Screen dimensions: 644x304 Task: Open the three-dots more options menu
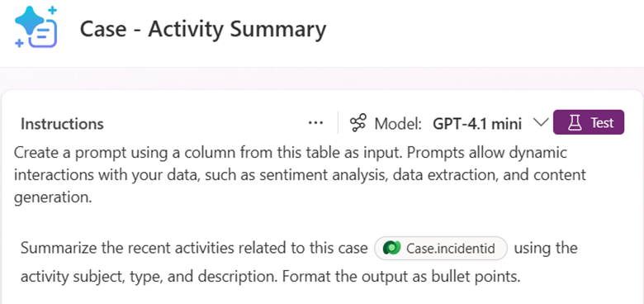click(315, 123)
